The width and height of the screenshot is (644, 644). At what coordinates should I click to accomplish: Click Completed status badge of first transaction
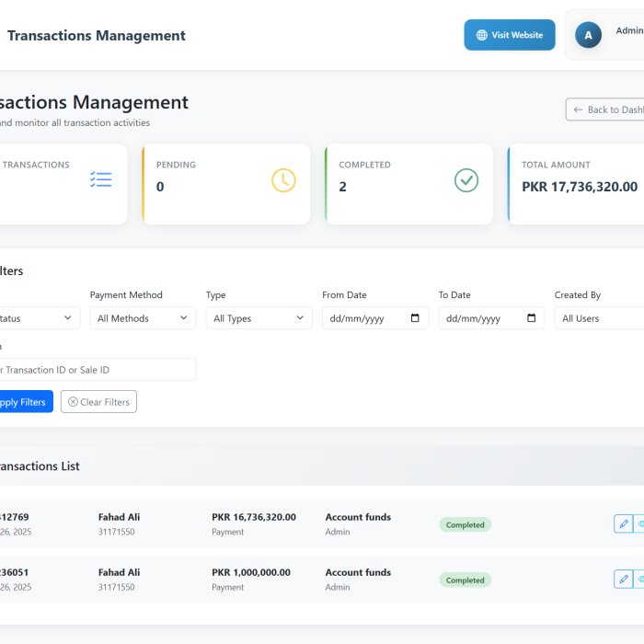(x=465, y=525)
